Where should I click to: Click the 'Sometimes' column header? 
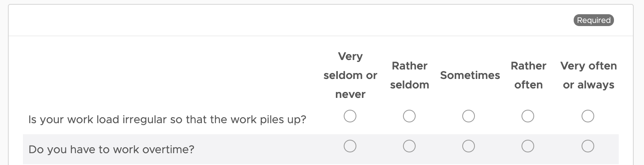coord(470,75)
